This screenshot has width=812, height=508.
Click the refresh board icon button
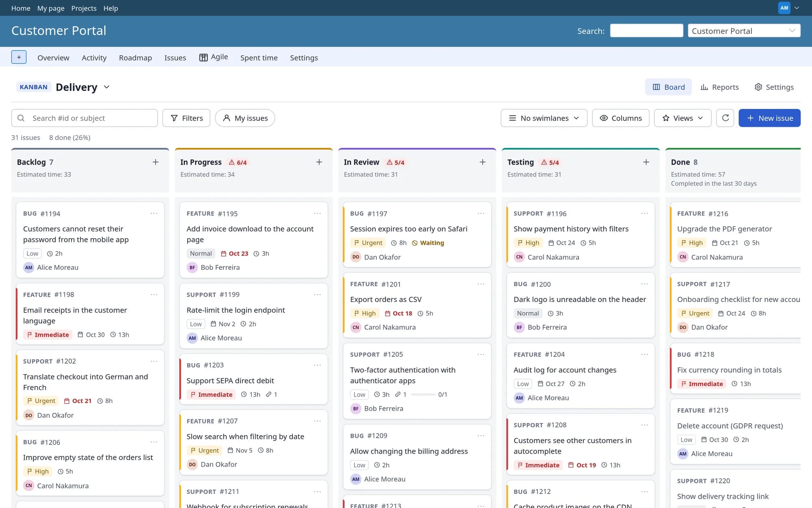pos(725,118)
